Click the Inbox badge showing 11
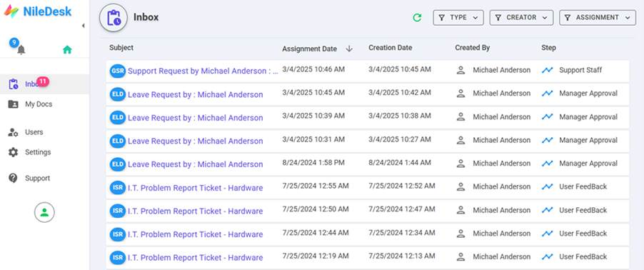644x270 pixels. point(43,81)
